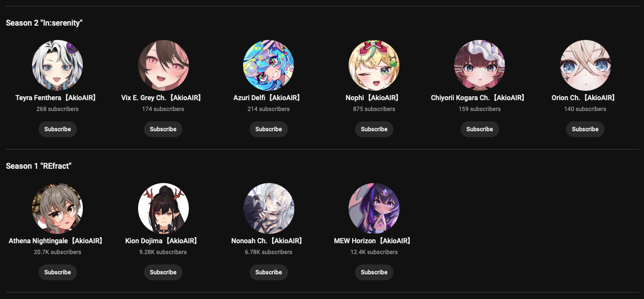Open Vix E. Grey's channel avatar

tap(163, 65)
